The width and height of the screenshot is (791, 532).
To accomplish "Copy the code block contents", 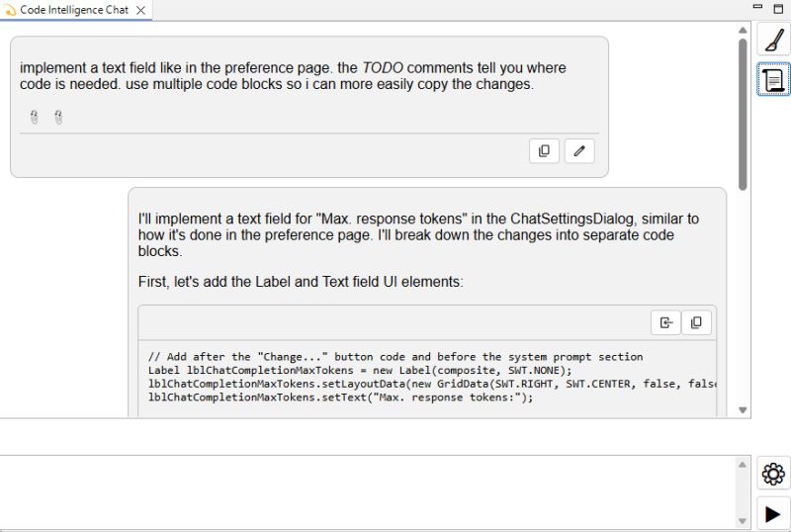I will click(697, 322).
